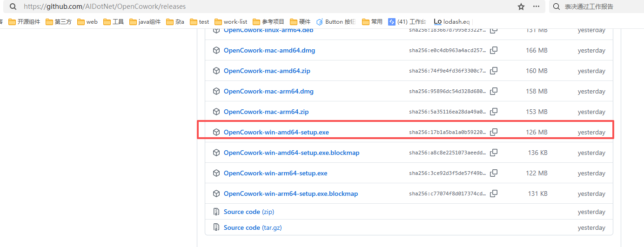This screenshot has width=644, height=247.
Task: Copy sha256 of mac-arm64.zip
Action: click(x=494, y=112)
